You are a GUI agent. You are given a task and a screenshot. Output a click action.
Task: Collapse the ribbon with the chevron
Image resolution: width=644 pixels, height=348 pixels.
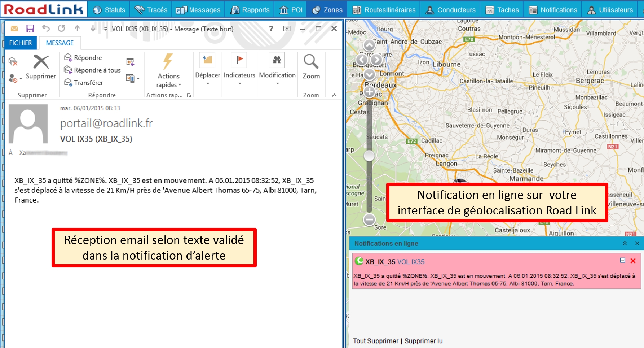(x=334, y=95)
